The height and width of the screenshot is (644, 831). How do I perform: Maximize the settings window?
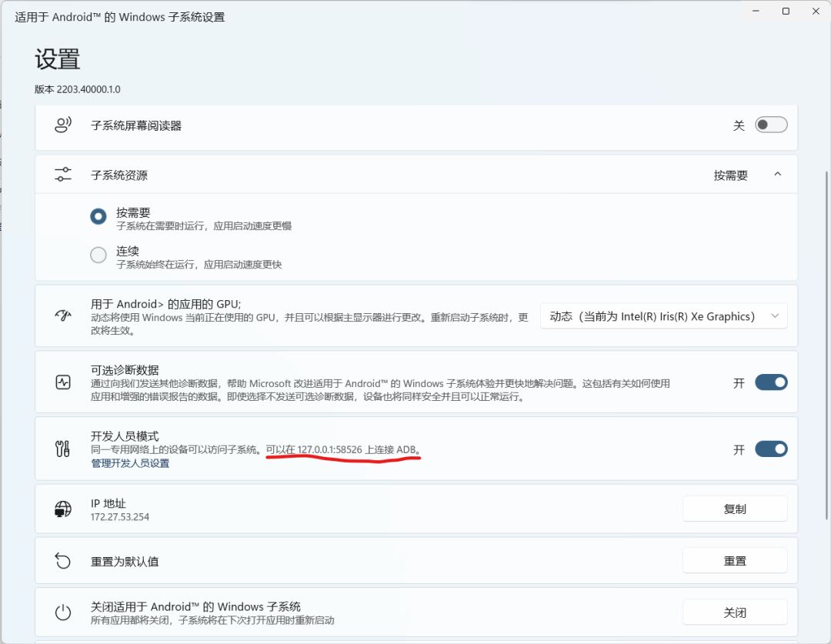(x=786, y=11)
